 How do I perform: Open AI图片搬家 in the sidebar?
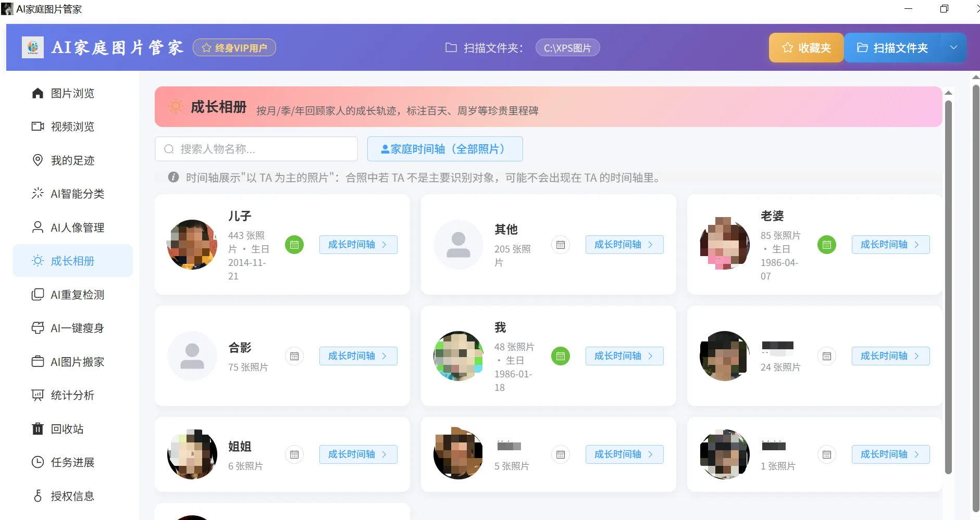[72, 362]
